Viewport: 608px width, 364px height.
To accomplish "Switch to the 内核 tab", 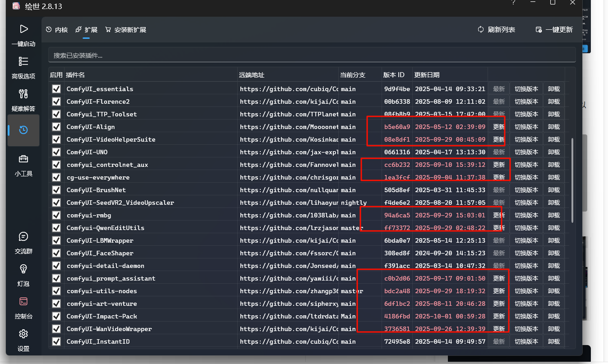I will 57,30.
